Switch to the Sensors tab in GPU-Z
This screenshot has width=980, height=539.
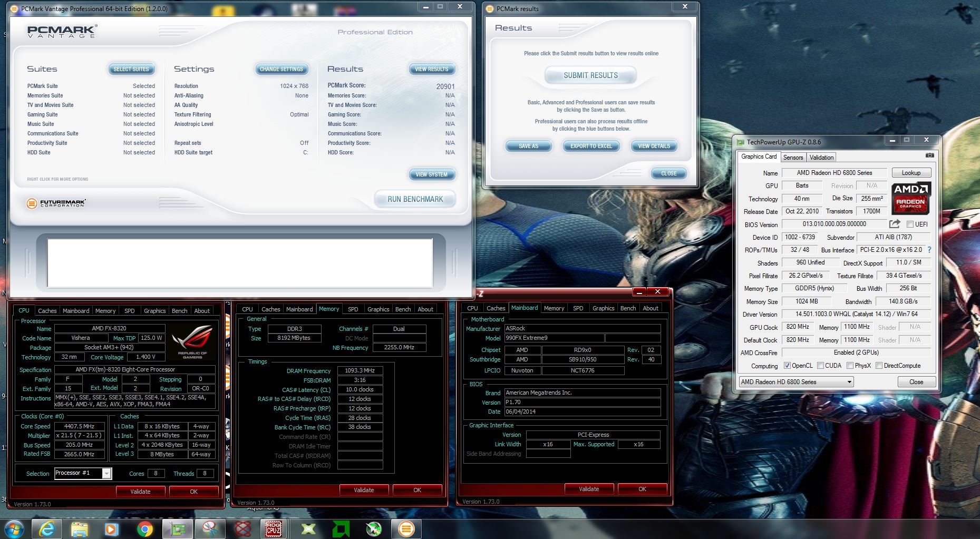click(x=793, y=158)
